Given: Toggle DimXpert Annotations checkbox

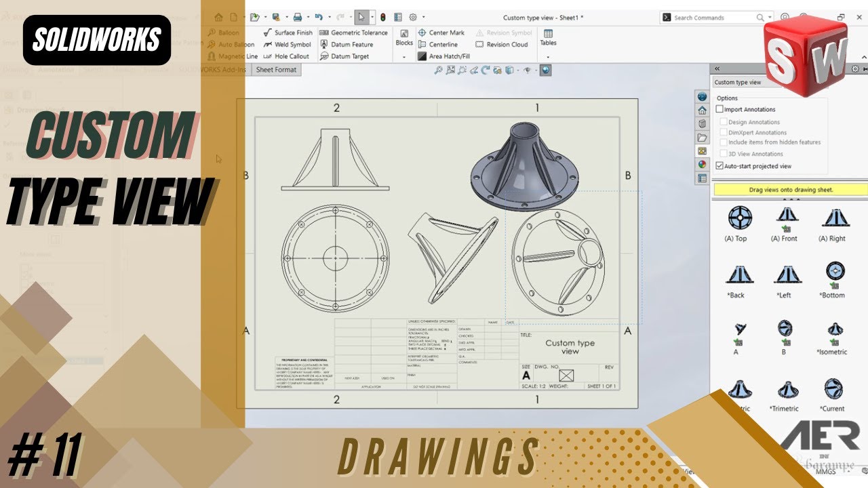Looking at the screenshot, I should [x=724, y=132].
